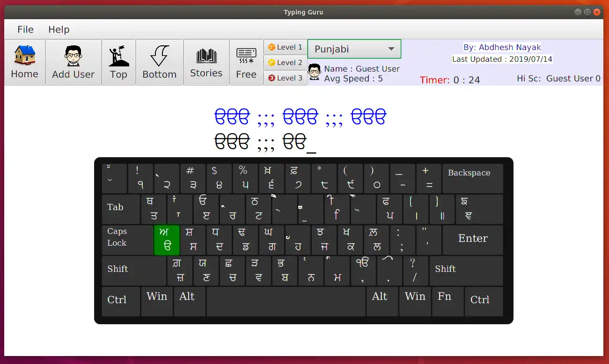Image resolution: width=609 pixels, height=364 pixels.
Task: Click the Guest User avatar icon
Action: (x=315, y=72)
